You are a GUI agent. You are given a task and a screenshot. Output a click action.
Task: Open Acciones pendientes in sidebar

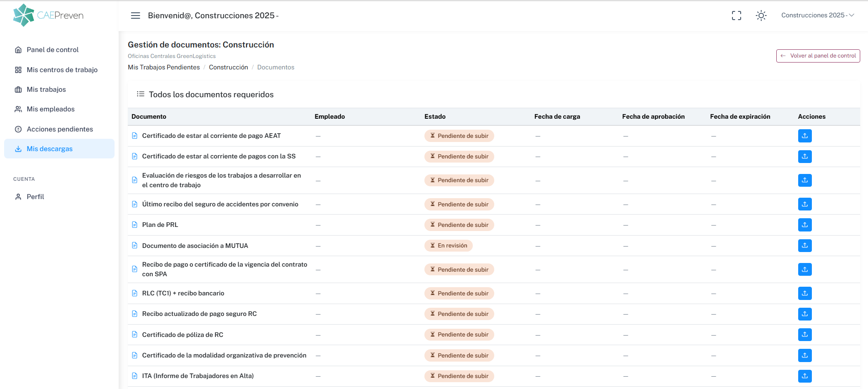coord(59,129)
